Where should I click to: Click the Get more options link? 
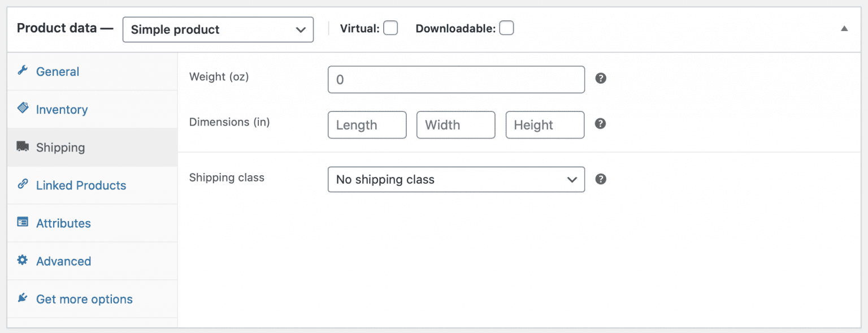(x=84, y=299)
